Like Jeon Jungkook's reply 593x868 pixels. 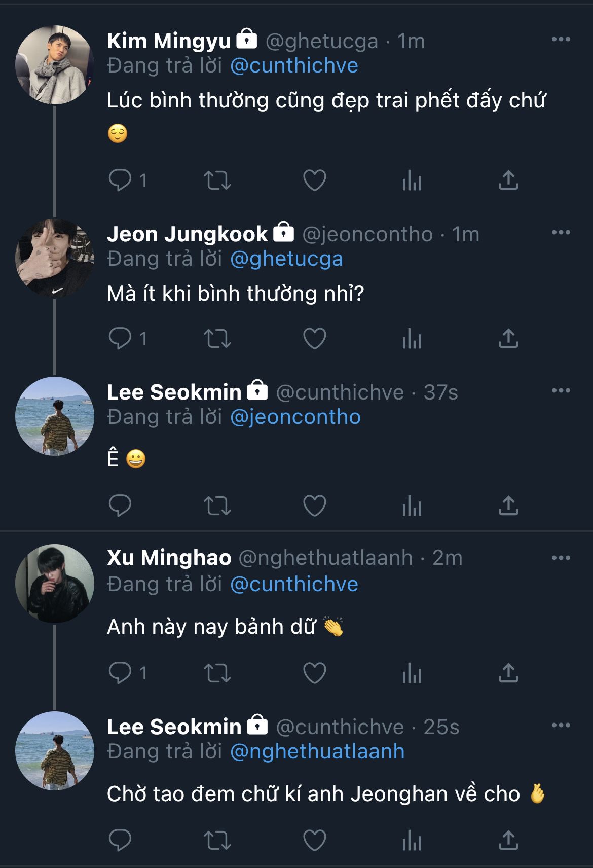point(314,338)
